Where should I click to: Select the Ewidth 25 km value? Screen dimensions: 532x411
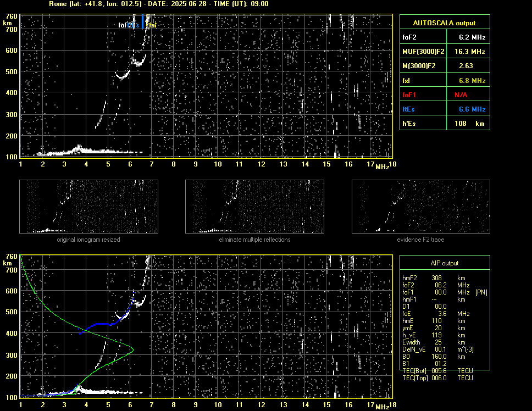pos(438,342)
